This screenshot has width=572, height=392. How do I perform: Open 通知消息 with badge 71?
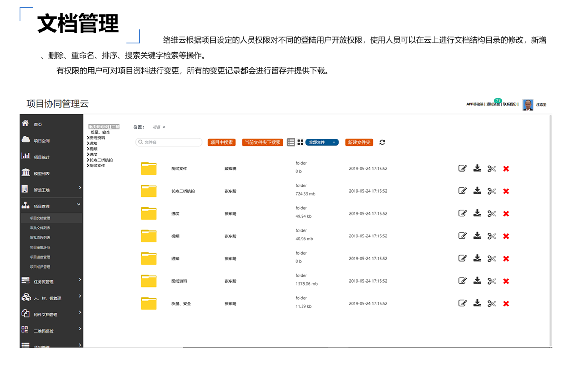pyautogui.click(x=493, y=104)
